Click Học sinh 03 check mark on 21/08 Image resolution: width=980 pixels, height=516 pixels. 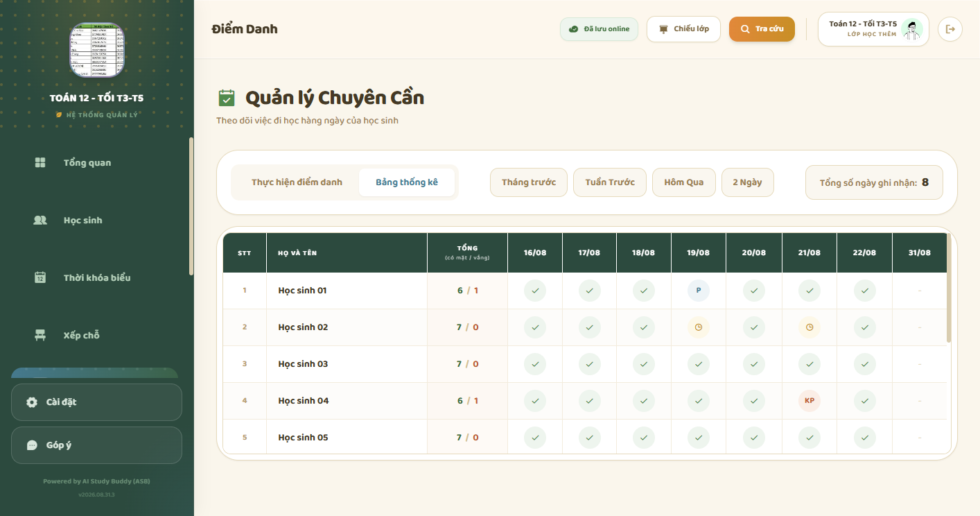(809, 364)
